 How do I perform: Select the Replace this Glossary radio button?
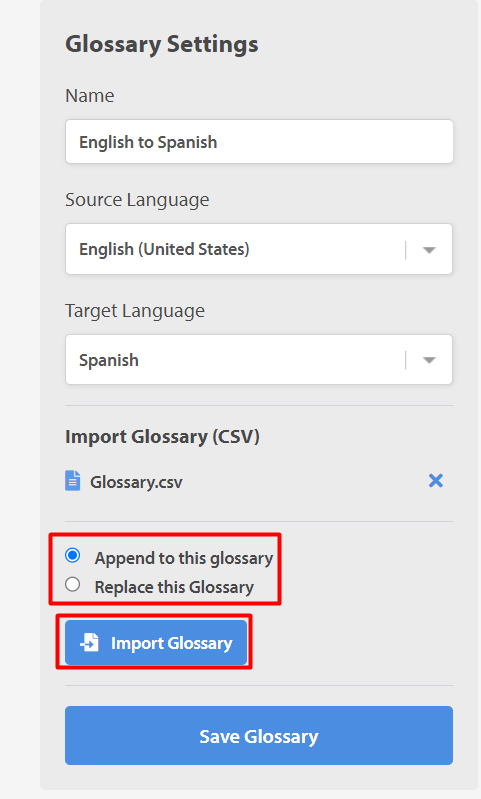[72, 584]
